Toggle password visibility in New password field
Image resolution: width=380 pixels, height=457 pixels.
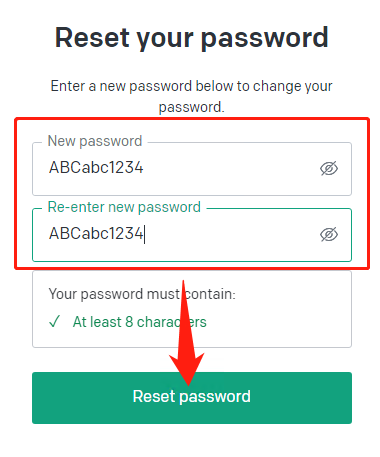(329, 168)
